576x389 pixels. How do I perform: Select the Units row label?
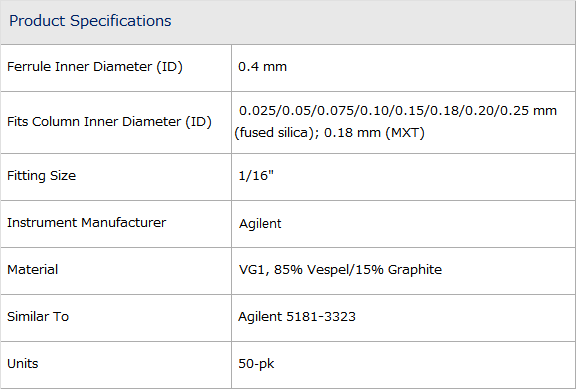coord(23,364)
